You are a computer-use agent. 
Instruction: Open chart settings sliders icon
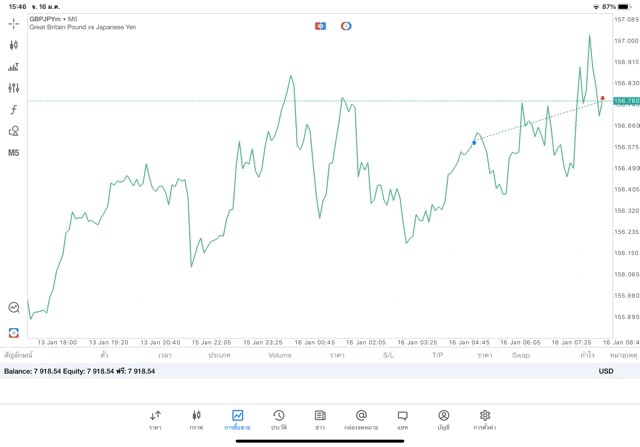[14, 88]
